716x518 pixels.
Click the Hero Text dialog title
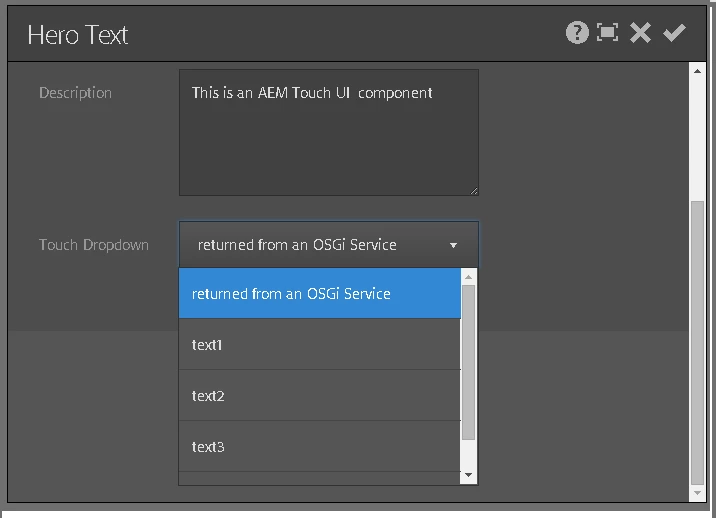pyautogui.click(x=78, y=35)
